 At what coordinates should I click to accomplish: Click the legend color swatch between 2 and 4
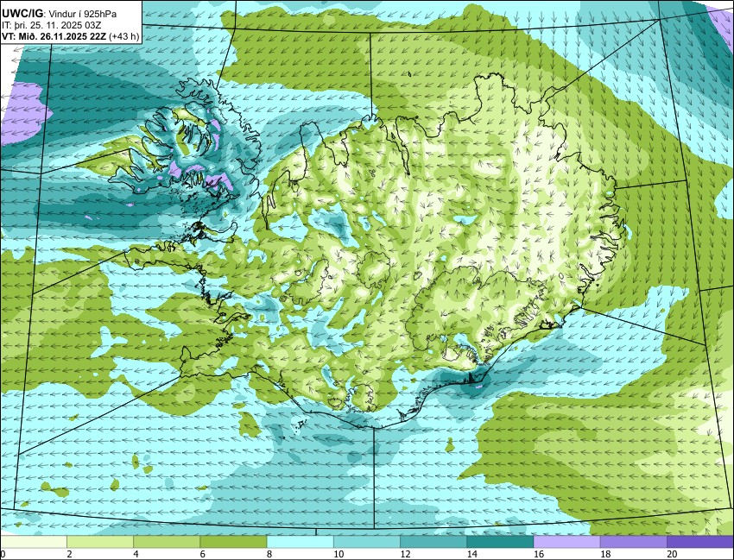tap(100, 542)
